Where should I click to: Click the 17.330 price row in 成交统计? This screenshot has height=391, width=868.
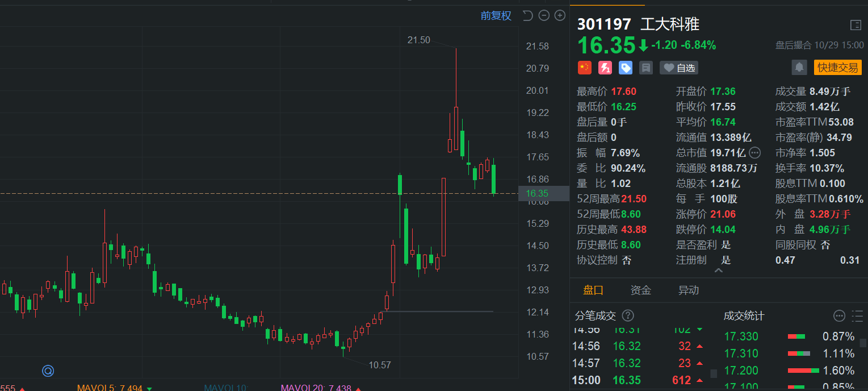(x=790, y=336)
